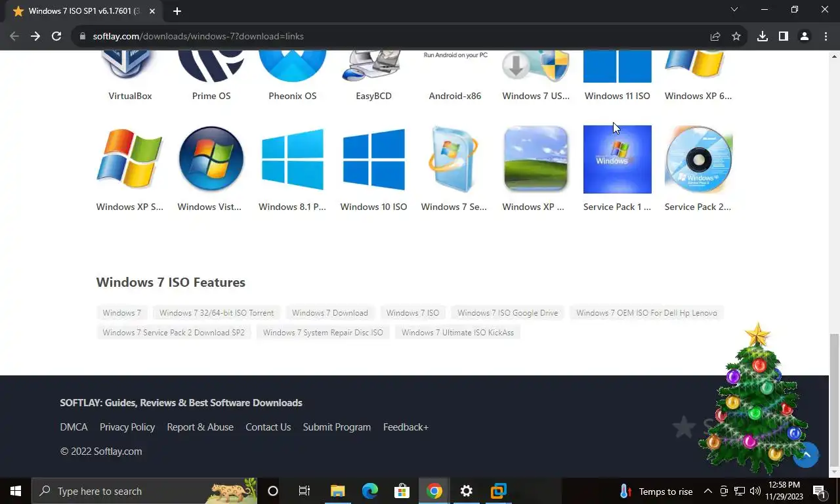840x504 pixels.
Task: Go forward with the browser arrow
Action: pyautogui.click(x=35, y=36)
